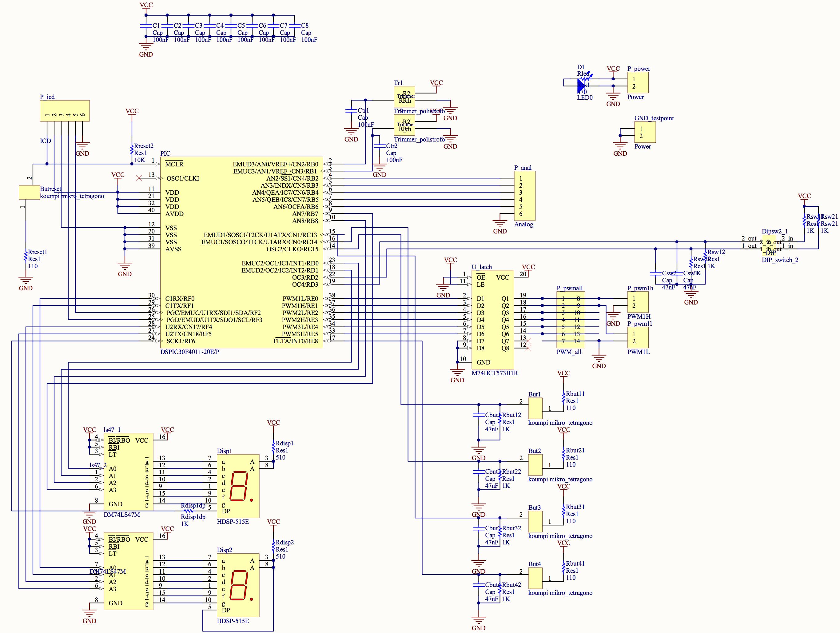This screenshot has height=633, width=840.
Task: Select the SCK1/RF6 pin label
Action: click(180, 341)
